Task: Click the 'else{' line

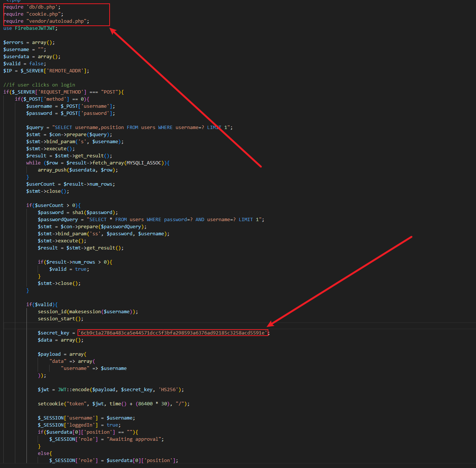Action: pyautogui.click(x=45, y=453)
